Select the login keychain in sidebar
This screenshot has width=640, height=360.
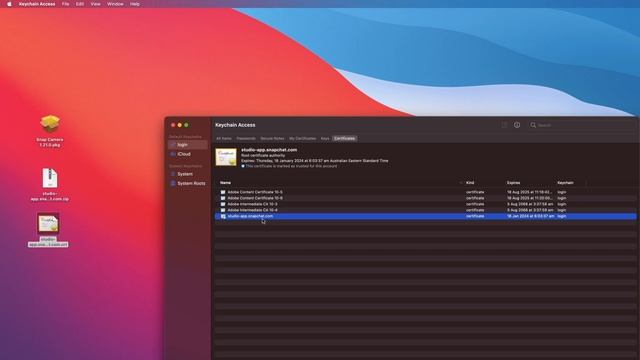tap(188, 145)
